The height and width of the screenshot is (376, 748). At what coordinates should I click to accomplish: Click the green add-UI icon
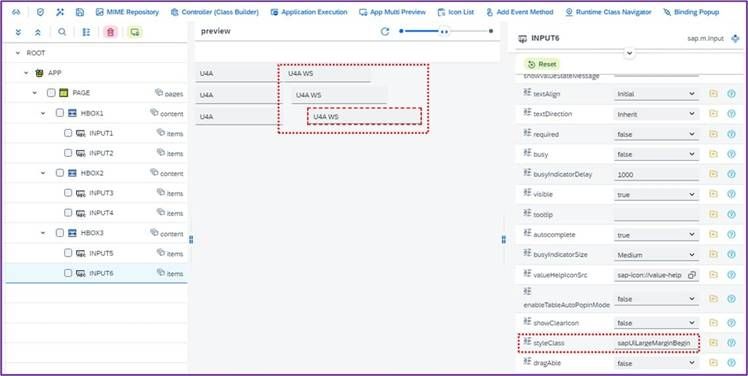pos(135,32)
